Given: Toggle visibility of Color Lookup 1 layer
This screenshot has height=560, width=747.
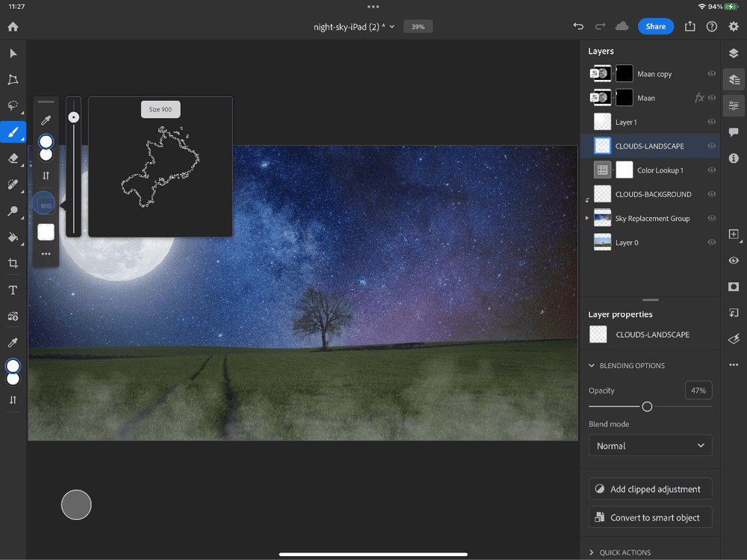Looking at the screenshot, I should 712,170.
